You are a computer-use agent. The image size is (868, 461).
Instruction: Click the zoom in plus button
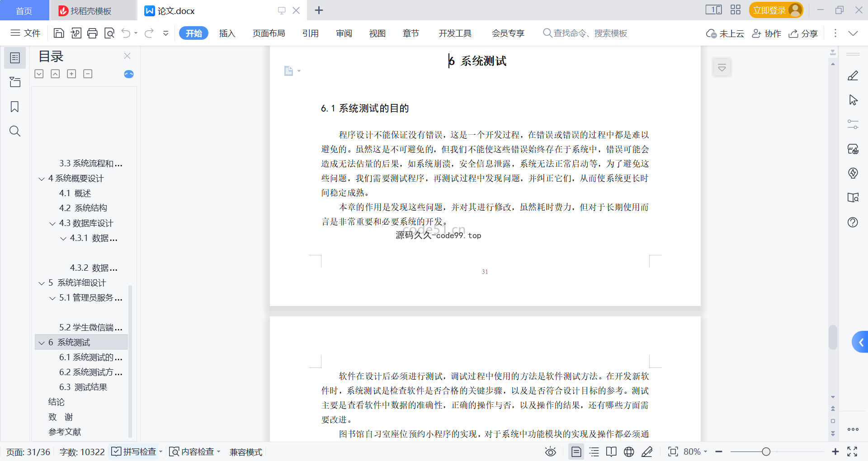pyautogui.click(x=835, y=452)
